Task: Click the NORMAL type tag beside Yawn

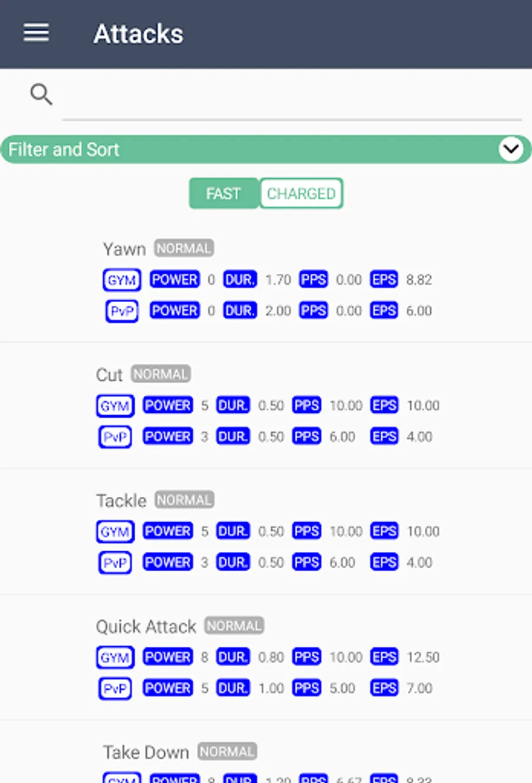Action: pyautogui.click(x=184, y=248)
